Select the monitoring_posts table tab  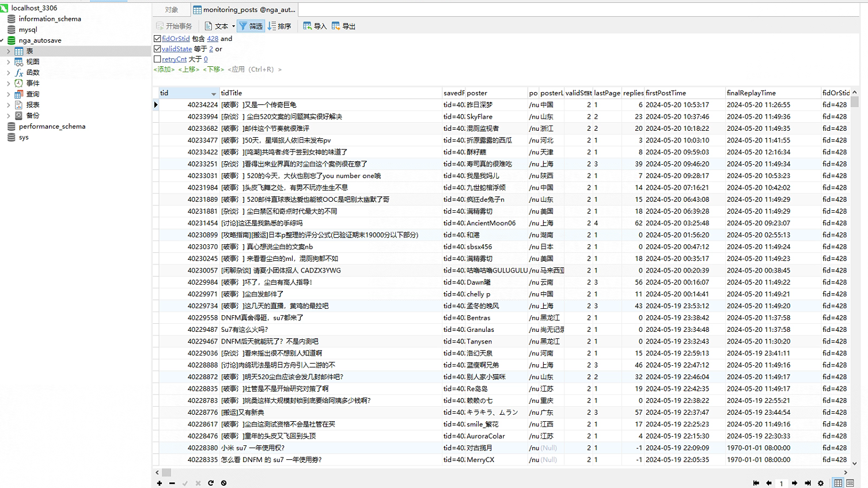coord(245,10)
